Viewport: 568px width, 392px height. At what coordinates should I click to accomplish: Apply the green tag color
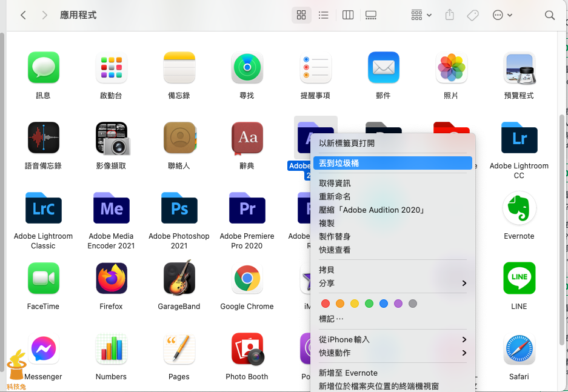(369, 304)
